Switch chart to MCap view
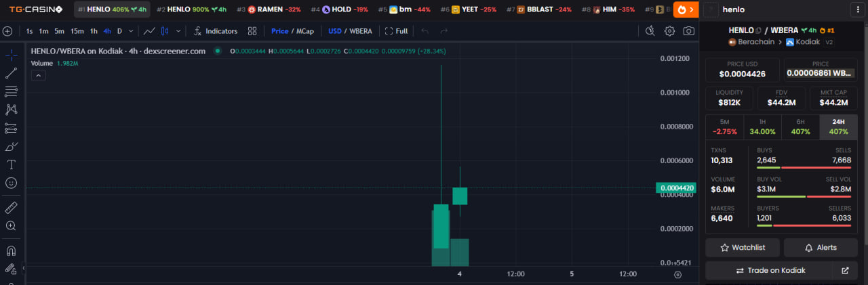The width and height of the screenshot is (868, 285). point(305,31)
